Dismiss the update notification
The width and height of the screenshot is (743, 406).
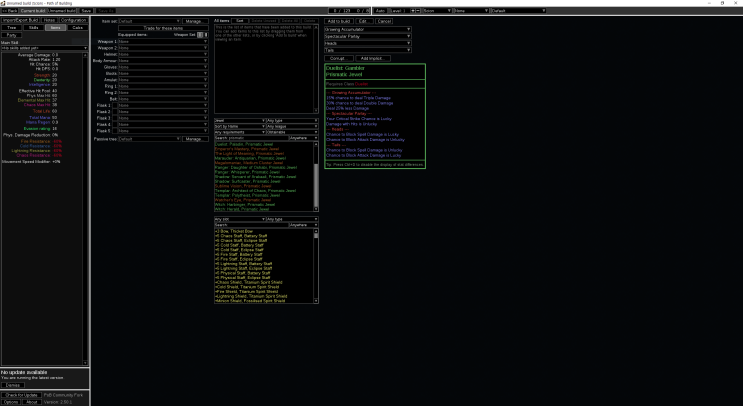coord(13,385)
